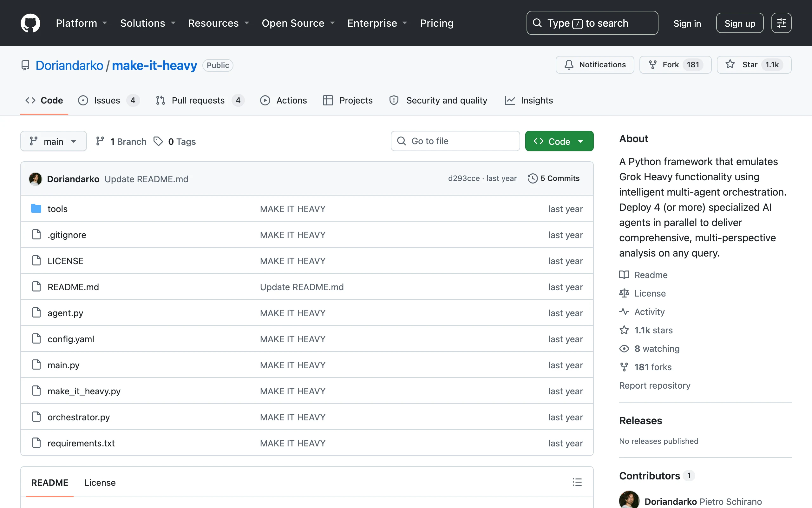Click the commit history clock icon
This screenshot has height=508, width=812.
533,178
